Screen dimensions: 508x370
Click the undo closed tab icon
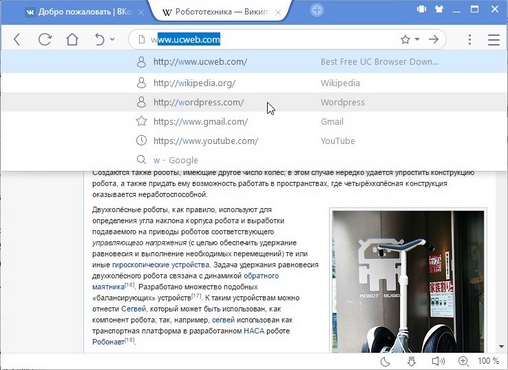click(x=99, y=40)
